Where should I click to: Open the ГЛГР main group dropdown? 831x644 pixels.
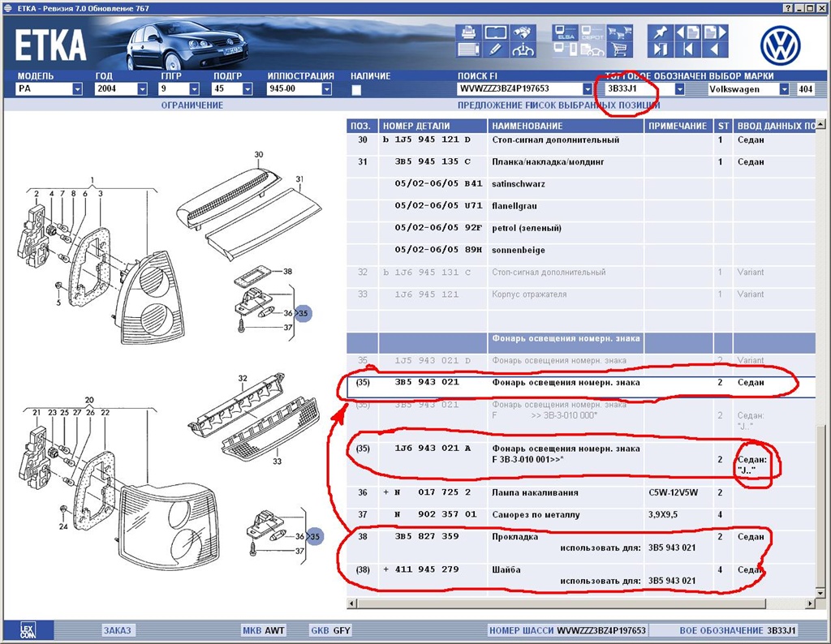194,89
